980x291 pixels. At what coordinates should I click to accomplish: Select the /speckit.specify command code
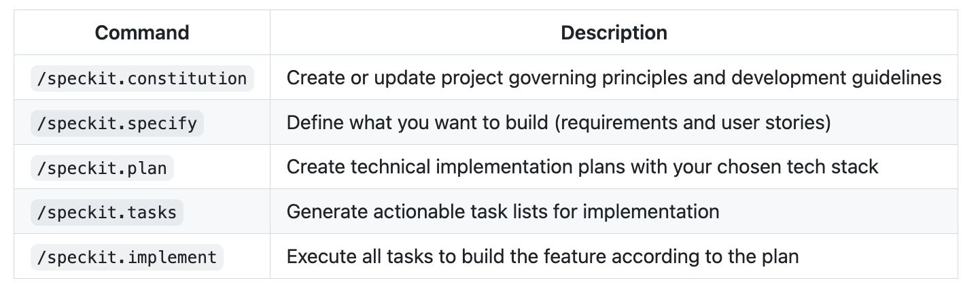click(117, 123)
